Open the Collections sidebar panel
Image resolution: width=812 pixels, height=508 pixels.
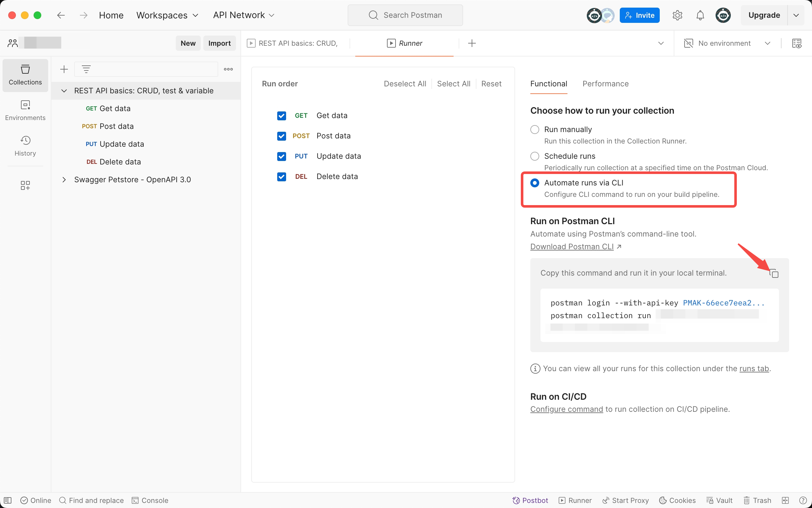coord(25,75)
